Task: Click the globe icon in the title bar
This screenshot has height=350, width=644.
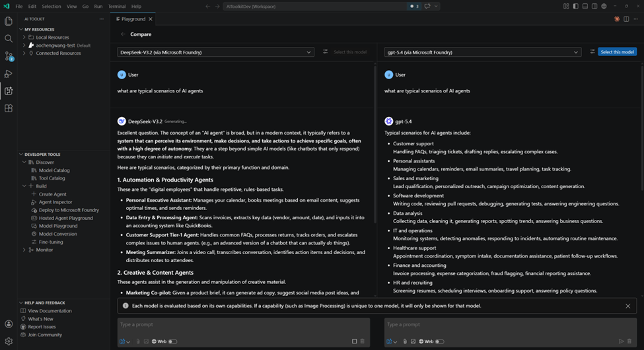Action: [604, 6]
